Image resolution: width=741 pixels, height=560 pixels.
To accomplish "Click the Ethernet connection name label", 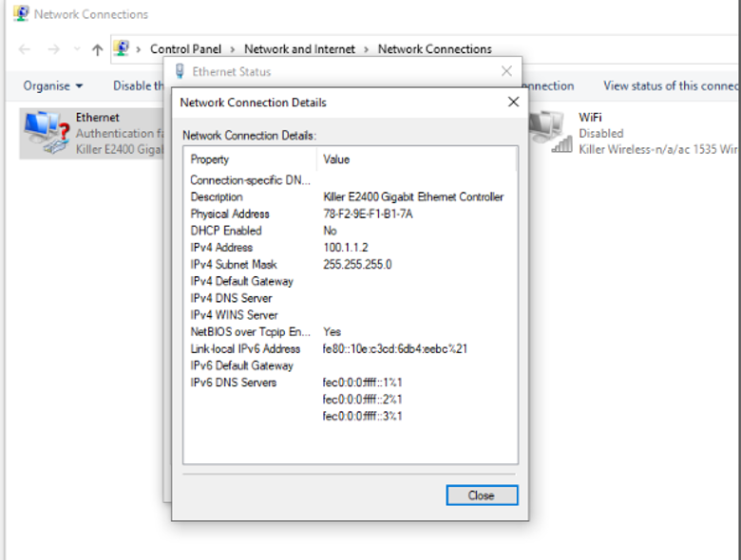I will (97, 117).
